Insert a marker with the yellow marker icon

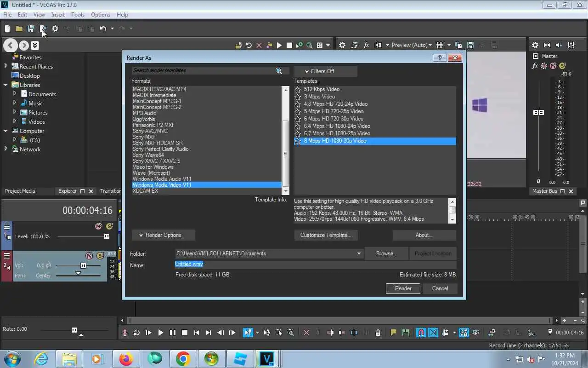394,333
